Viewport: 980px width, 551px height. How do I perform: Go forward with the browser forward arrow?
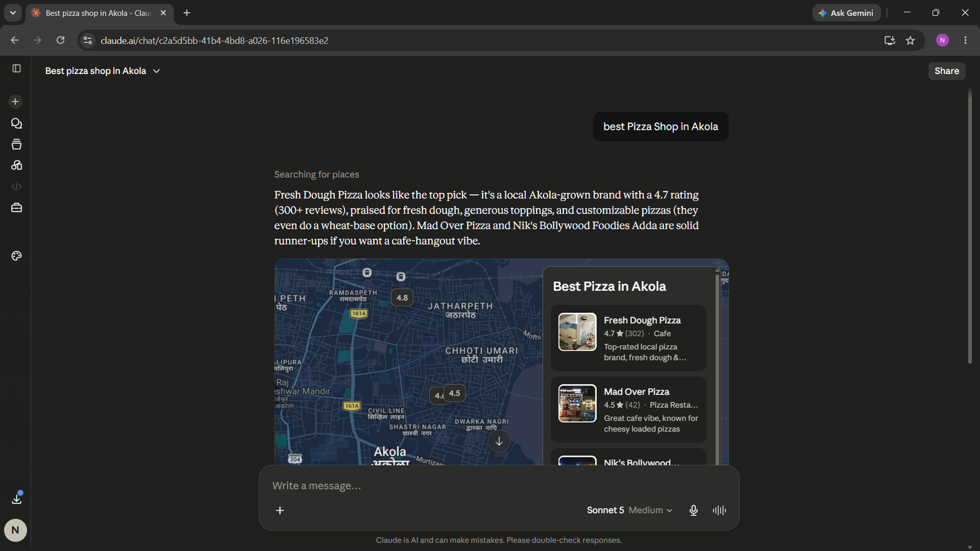tap(37, 40)
